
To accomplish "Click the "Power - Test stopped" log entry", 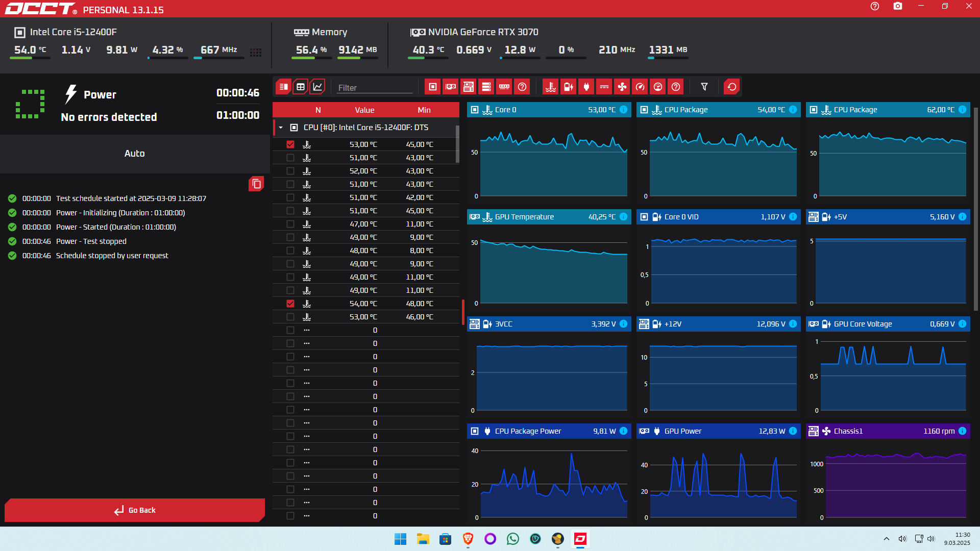I will point(91,241).
